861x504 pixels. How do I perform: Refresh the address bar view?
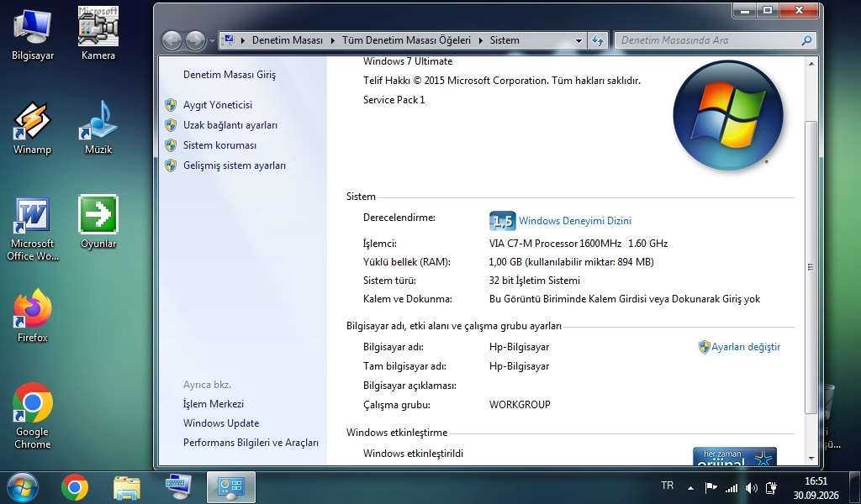point(598,40)
